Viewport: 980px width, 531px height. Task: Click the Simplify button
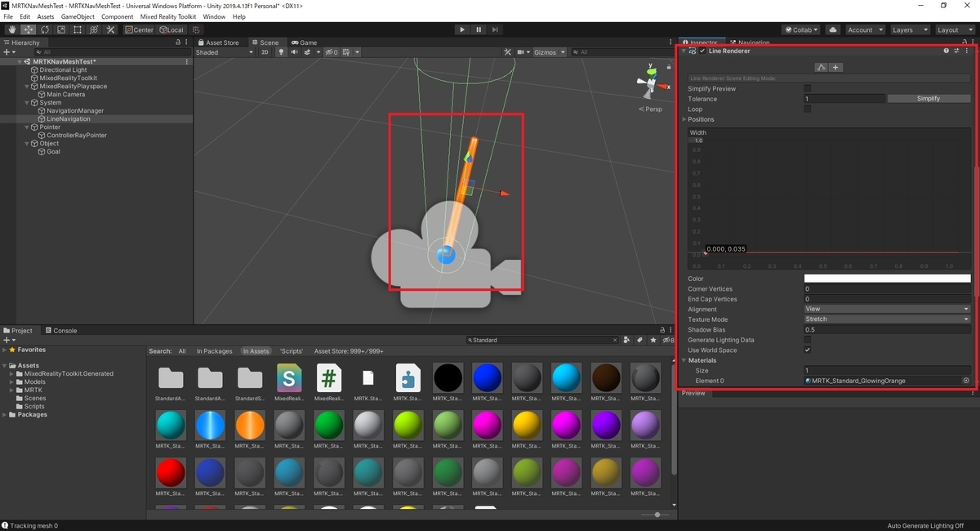coord(929,98)
